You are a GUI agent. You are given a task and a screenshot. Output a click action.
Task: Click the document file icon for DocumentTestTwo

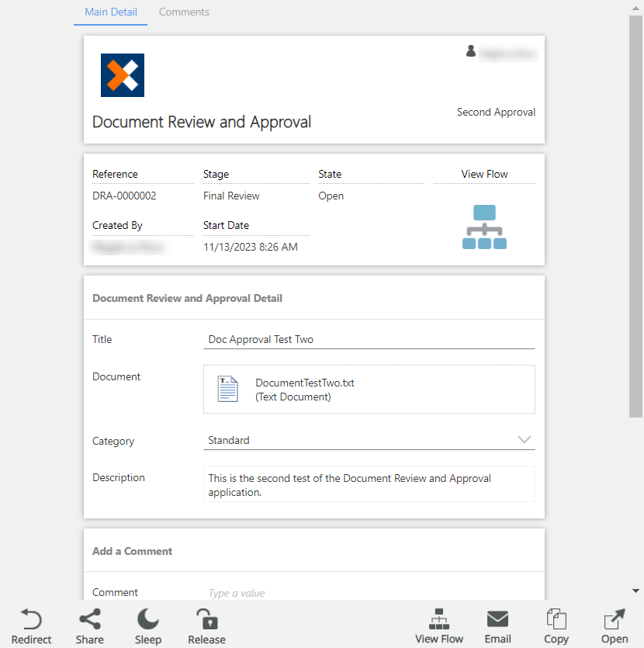click(227, 387)
